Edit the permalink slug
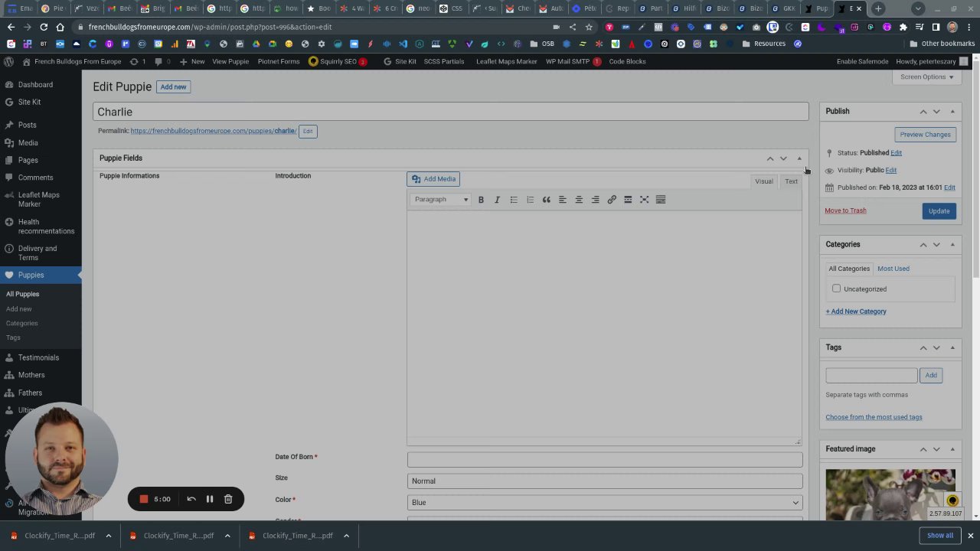 click(x=307, y=131)
